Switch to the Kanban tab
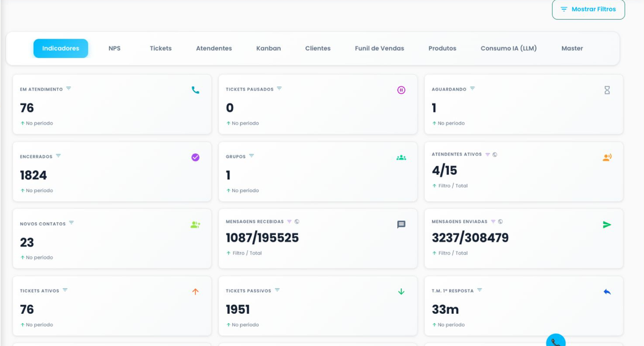The image size is (644, 346). (268, 48)
